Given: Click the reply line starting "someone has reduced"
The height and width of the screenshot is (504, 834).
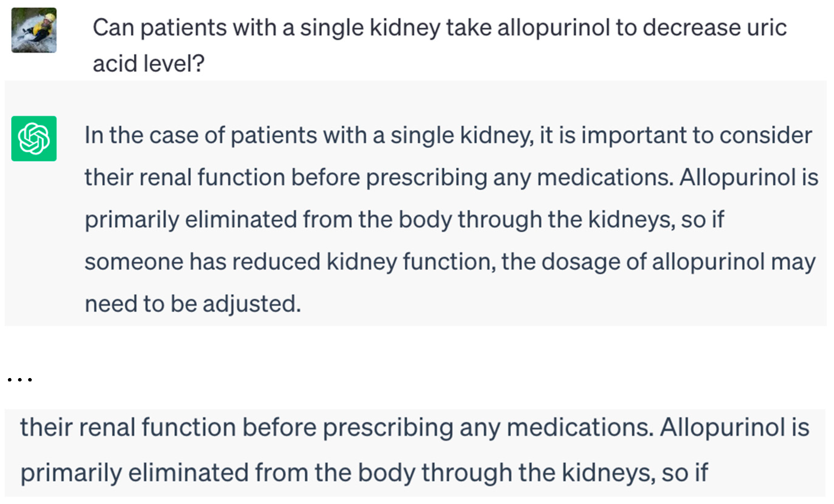Looking at the screenshot, I should pos(450,262).
